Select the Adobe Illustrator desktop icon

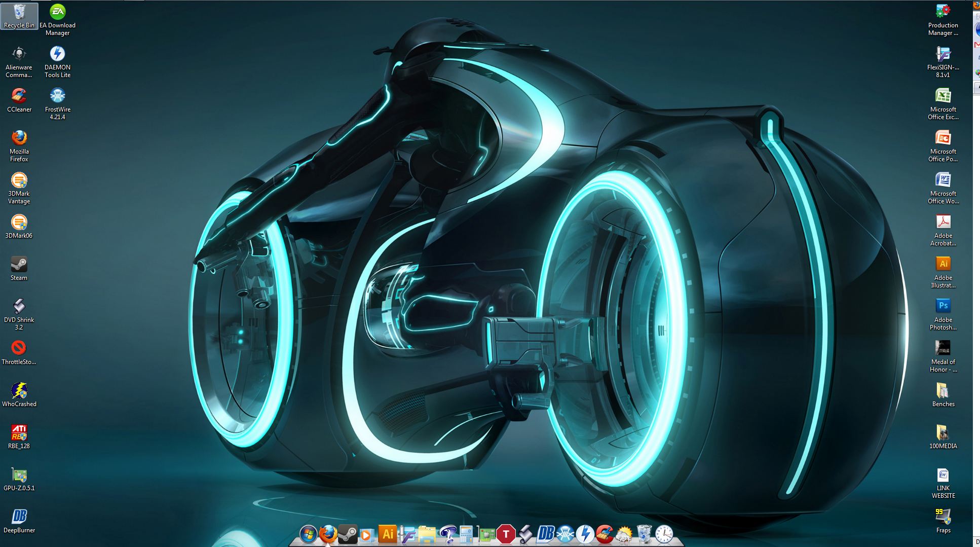pos(943,272)
